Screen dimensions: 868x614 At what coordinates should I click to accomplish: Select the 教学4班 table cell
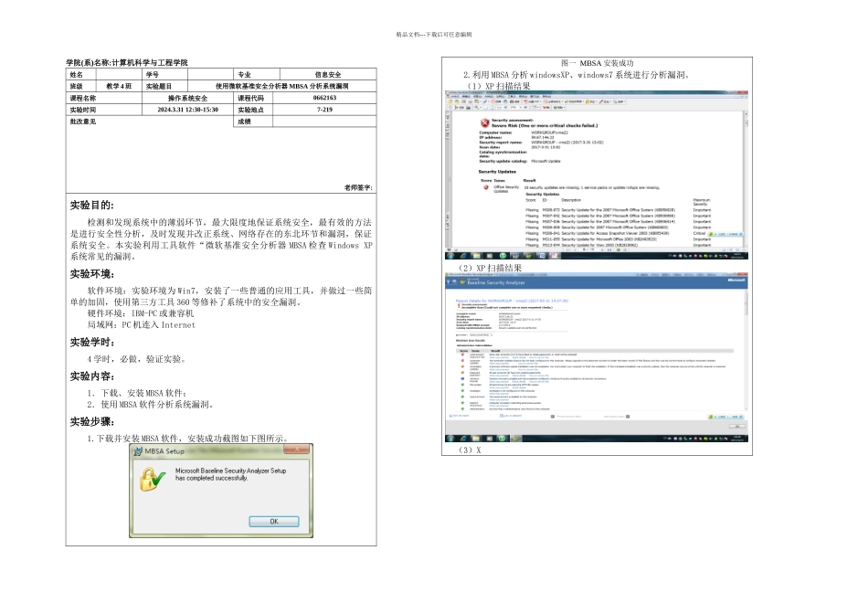(x=119, y=87)
